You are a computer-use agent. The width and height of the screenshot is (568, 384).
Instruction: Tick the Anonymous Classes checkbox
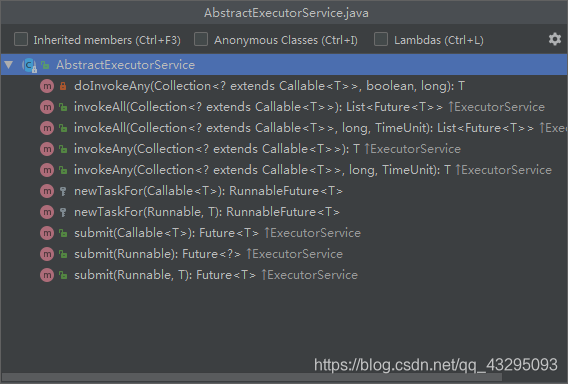click(x=201, y=39)
